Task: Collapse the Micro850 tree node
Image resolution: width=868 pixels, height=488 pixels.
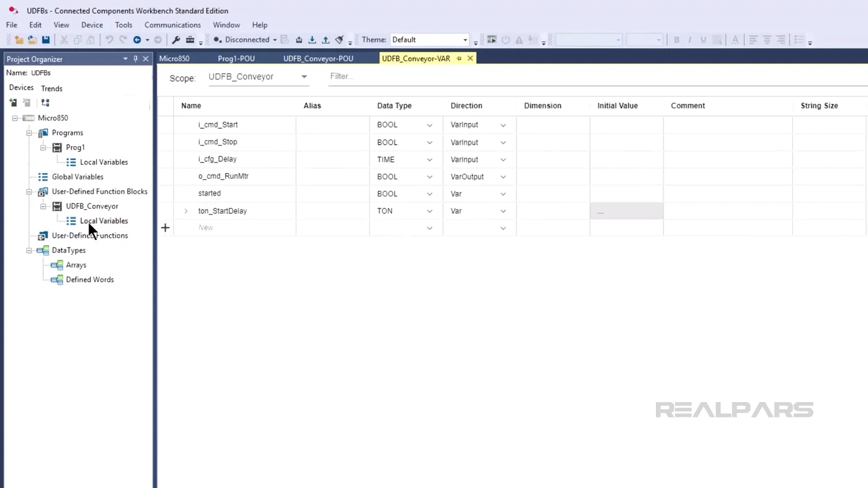Action: point(15,118)
